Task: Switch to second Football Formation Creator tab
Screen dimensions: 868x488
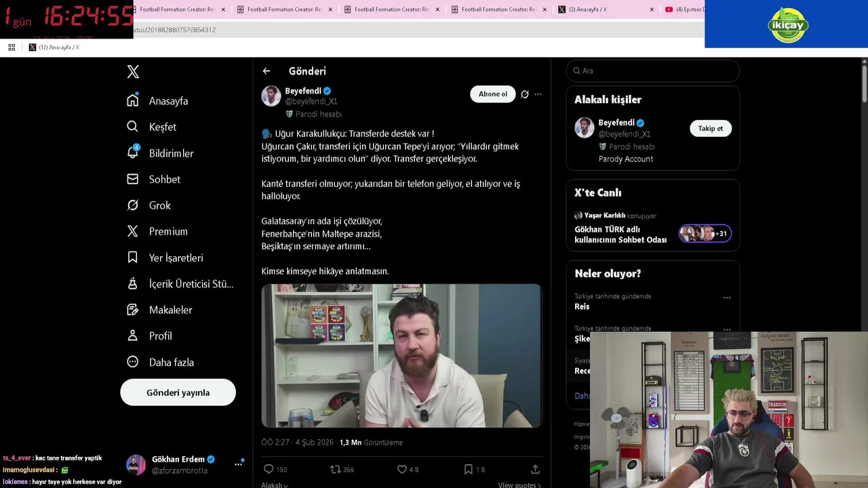Action: (x=285, y=9)
